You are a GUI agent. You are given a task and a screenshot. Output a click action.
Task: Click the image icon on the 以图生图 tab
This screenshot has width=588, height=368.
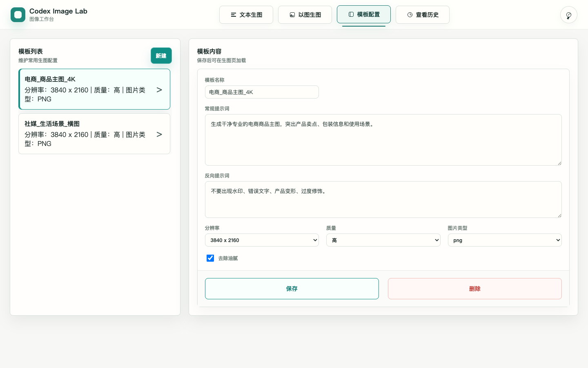(x=292, y=15)
